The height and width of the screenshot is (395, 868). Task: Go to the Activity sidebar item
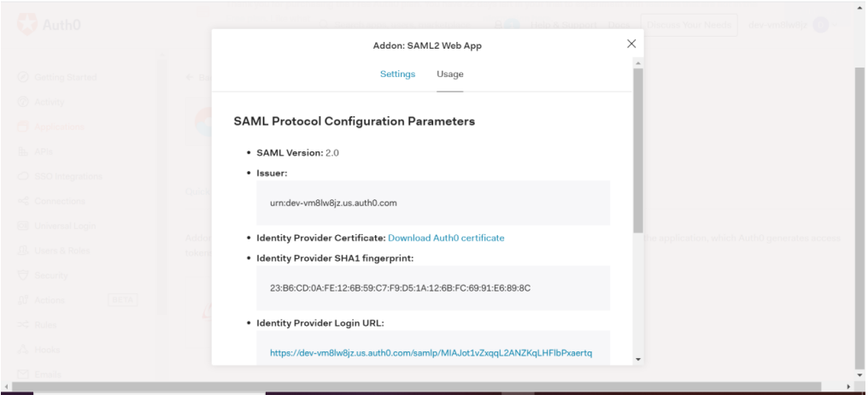[50, 102]
